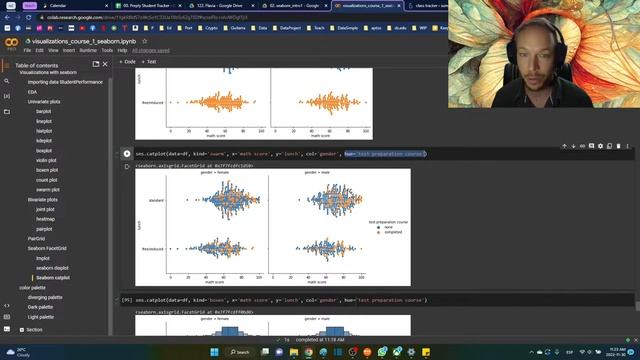Open Chrome from the taskbar
This screenshot has height=360, width=640.
[x=309, y=352]
